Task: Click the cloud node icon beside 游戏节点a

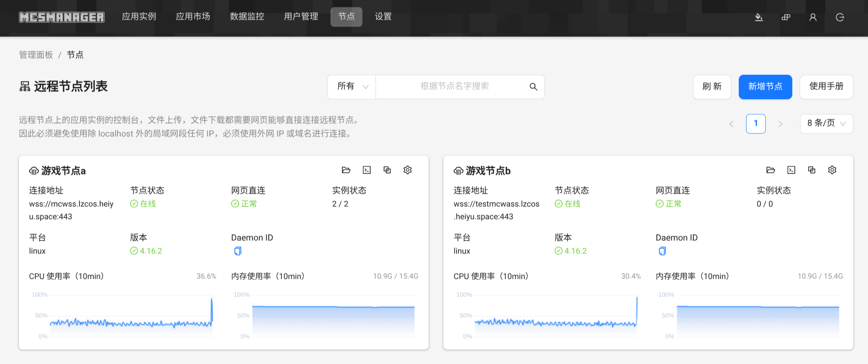Action: 34,171
